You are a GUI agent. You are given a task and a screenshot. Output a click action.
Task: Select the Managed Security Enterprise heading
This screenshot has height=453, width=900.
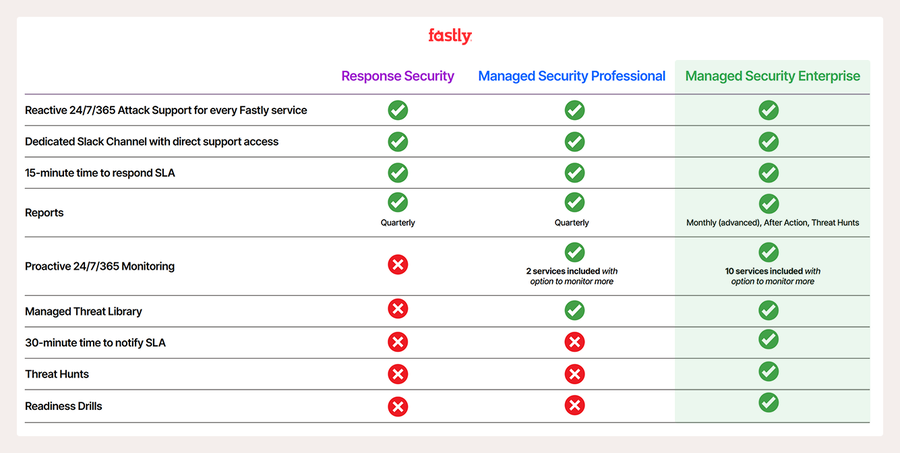(772, 76)
